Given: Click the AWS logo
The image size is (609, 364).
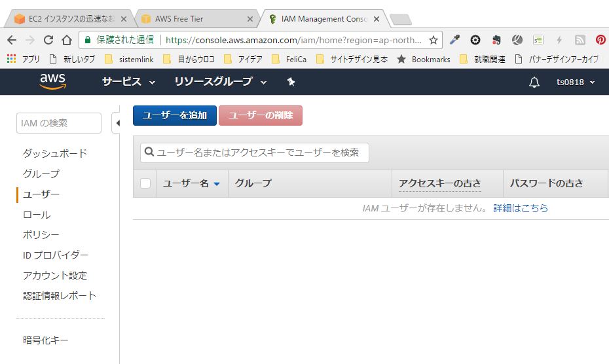Looking at the screenshot, I should [53, 82].
